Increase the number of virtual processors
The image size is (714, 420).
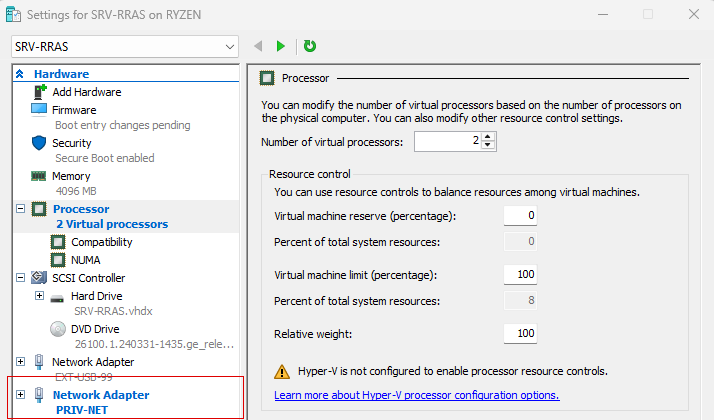click(x=488, y=137)
